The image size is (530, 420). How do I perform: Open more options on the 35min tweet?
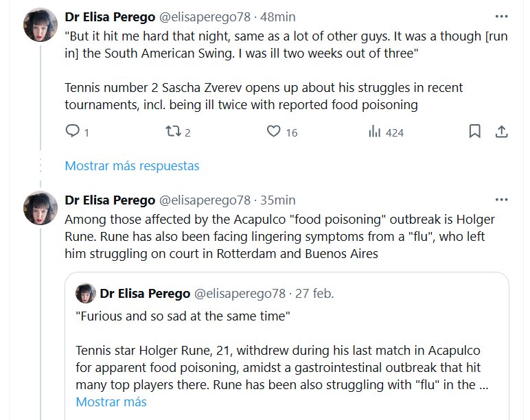pyautogui.click(x=502, y=200)
